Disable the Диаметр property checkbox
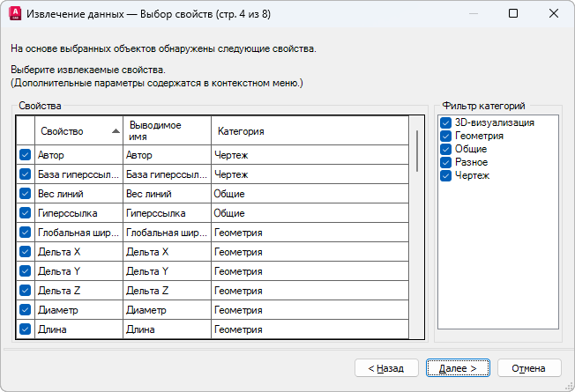Viewport: 575px width, 392px height. [x=25, y=310]
